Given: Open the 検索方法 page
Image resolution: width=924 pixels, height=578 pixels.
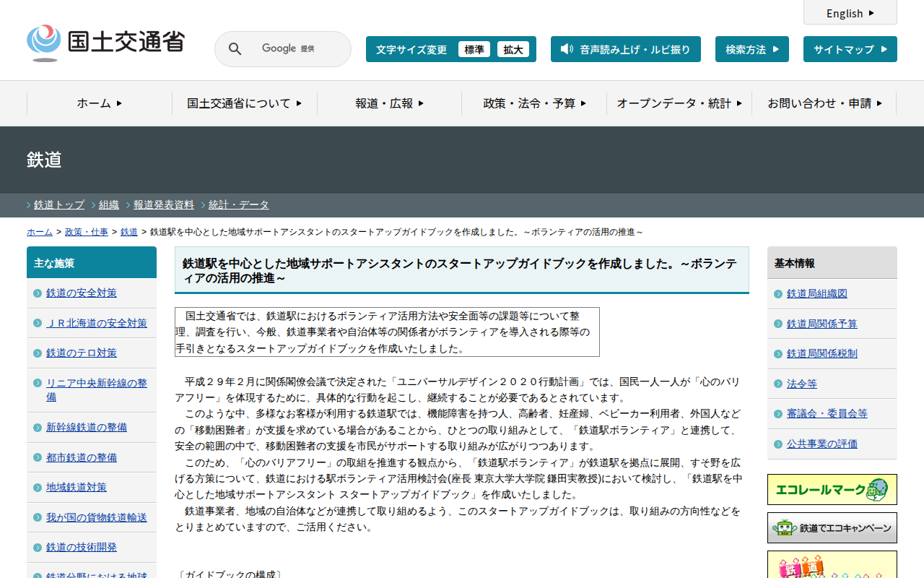Looking at the screenshot, I should pyautogui.click(x=752, y=49).
